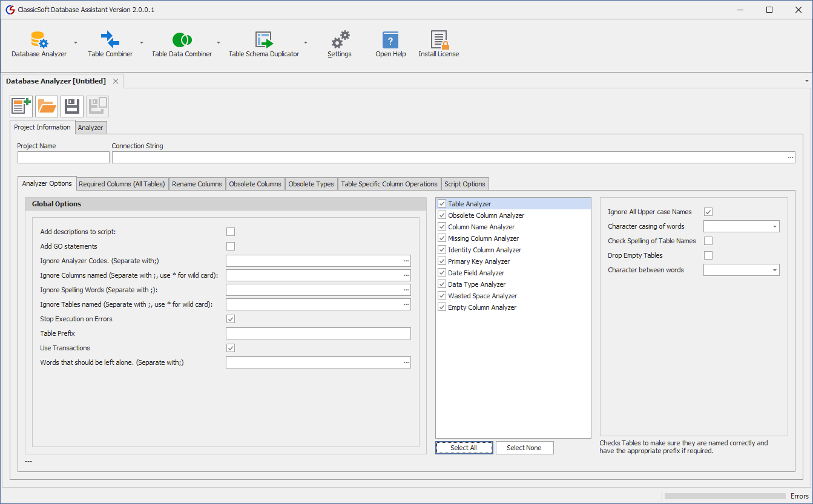Enable Add GO statements
The height and width of the screenshot is (504, 813).
pyautogui.click(x=231, y=246)
